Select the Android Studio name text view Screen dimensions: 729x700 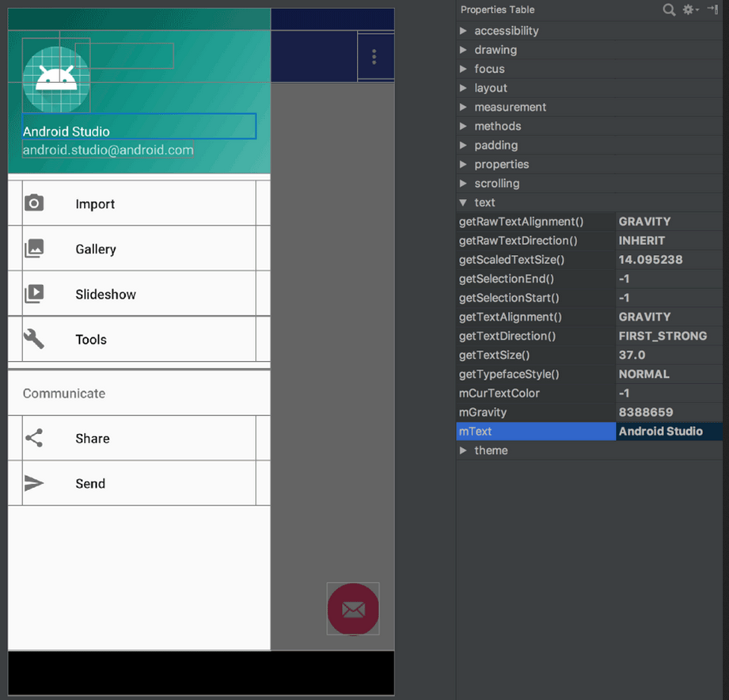tap(139, 126)
